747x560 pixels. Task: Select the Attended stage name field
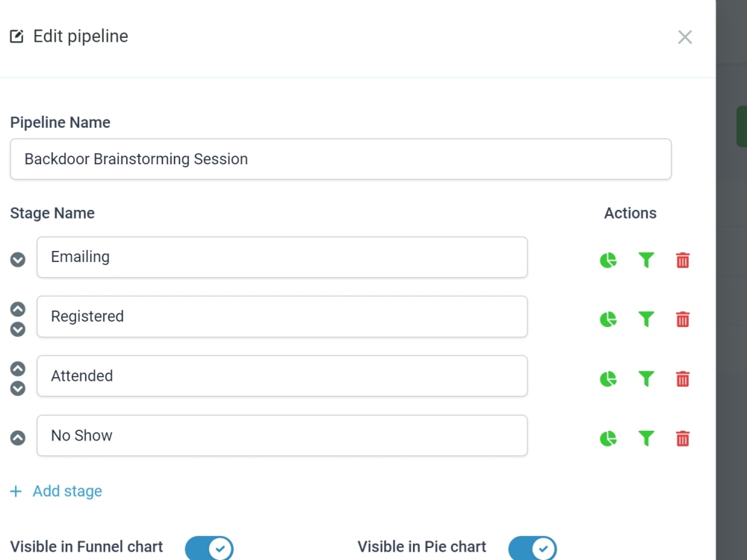pos(282,376)
